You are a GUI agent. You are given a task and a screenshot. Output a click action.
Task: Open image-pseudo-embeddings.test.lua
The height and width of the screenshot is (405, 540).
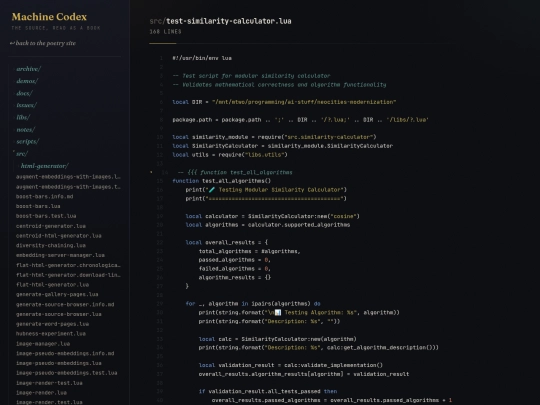(66, 373)
